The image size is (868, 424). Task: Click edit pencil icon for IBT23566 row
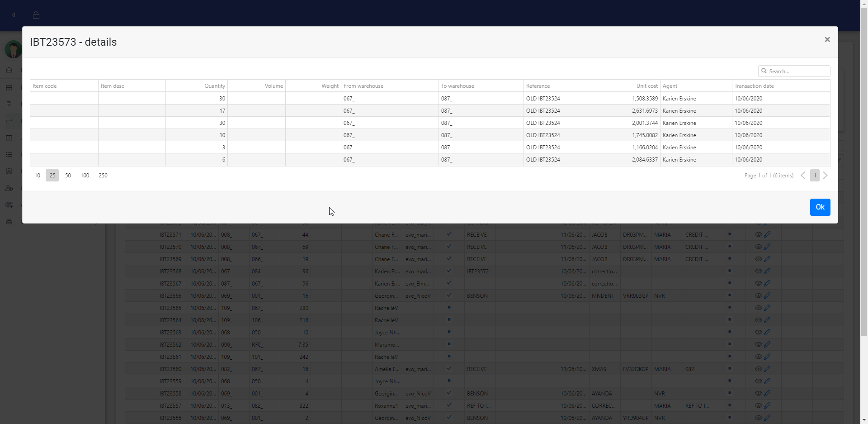pyautogui.click(x=767, y=295)
